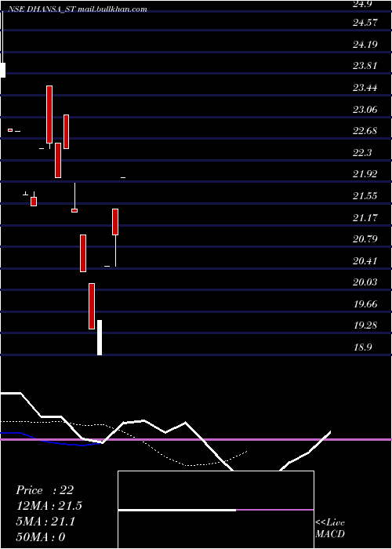Select the white candlestick near 18.9
This screenshot has width=392, height=549.
(100, 337)
